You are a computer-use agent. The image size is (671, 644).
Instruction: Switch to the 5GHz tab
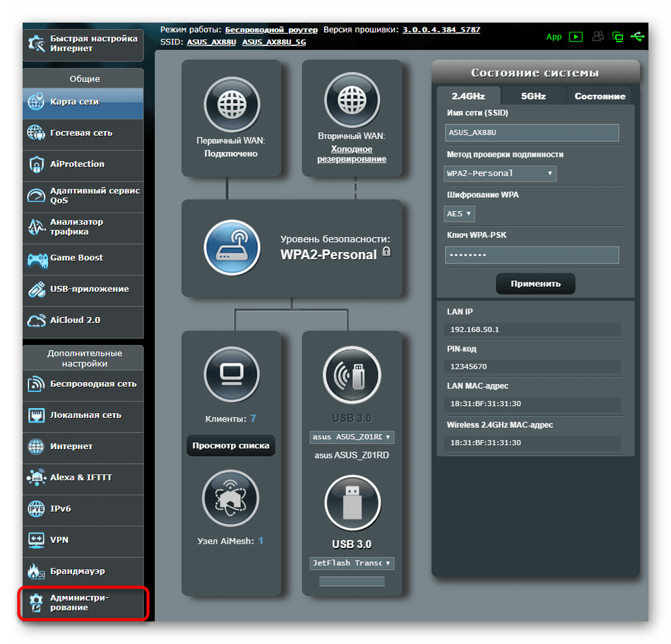533,96
